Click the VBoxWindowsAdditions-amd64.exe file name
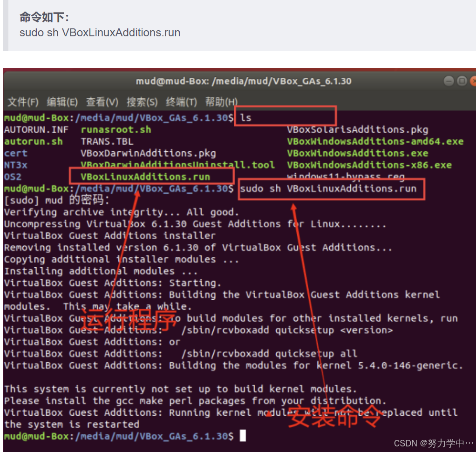This screenshot has height=452, width=476. pos(375,142)
